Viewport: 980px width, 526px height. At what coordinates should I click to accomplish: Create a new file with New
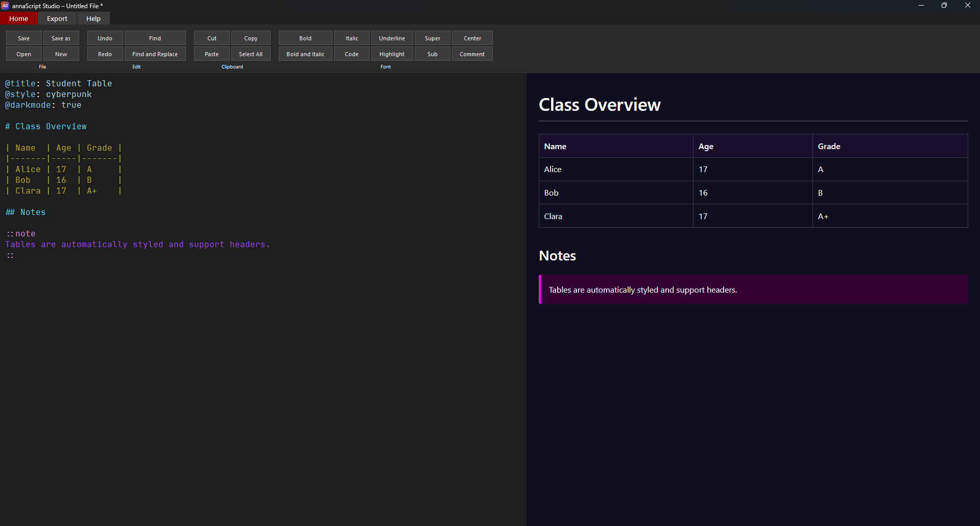pyautogui.click(x=61, y=54)
